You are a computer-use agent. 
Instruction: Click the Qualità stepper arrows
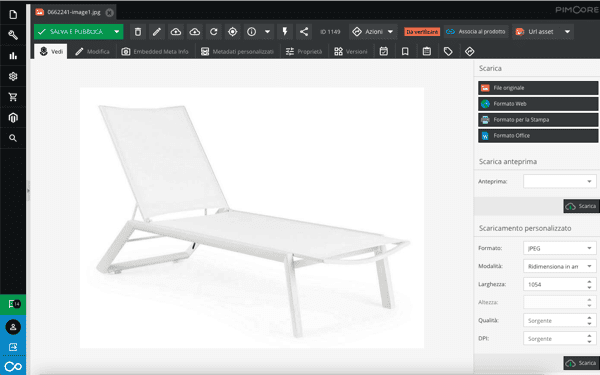589,321
